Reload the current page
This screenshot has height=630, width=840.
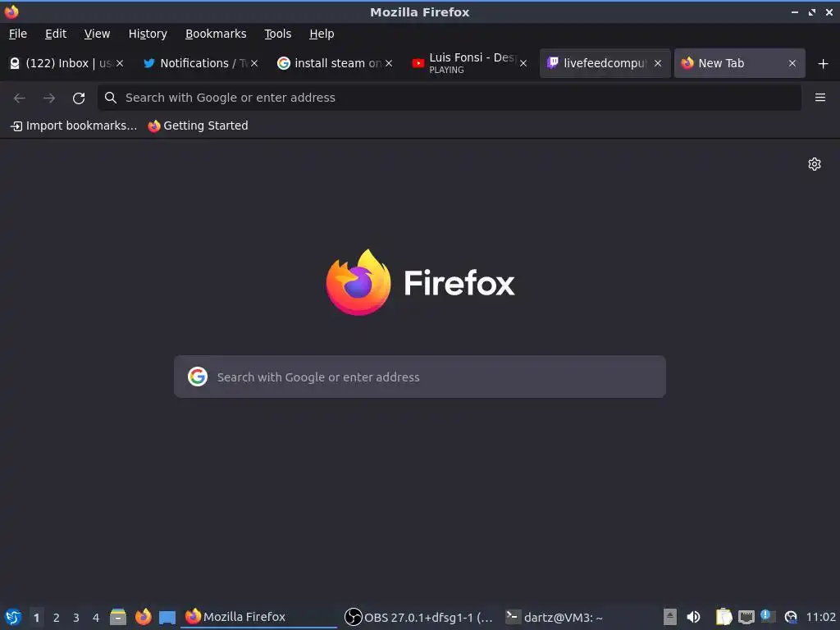click(x=79, y=98)
